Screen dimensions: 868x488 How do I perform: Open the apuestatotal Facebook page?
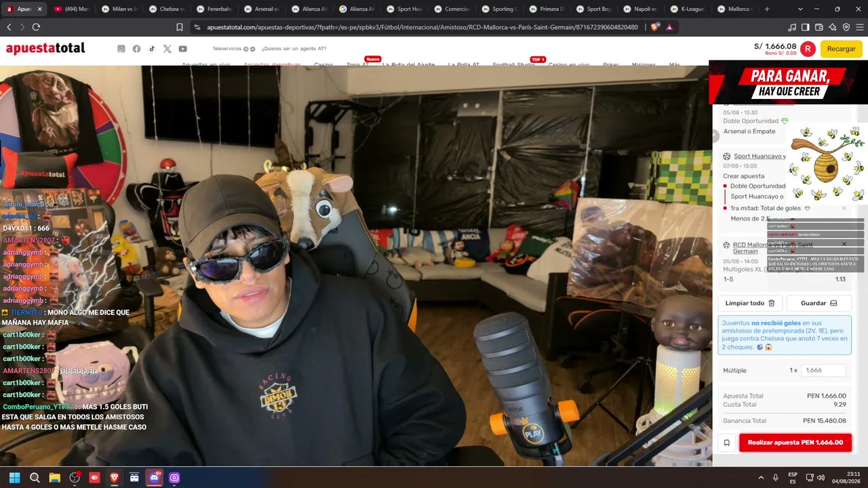(136, 49)
